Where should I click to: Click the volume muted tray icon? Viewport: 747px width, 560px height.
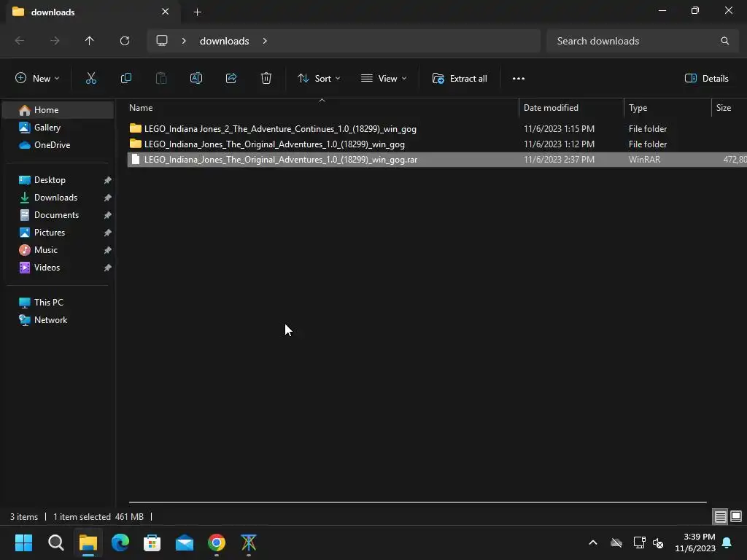[658, 542]
